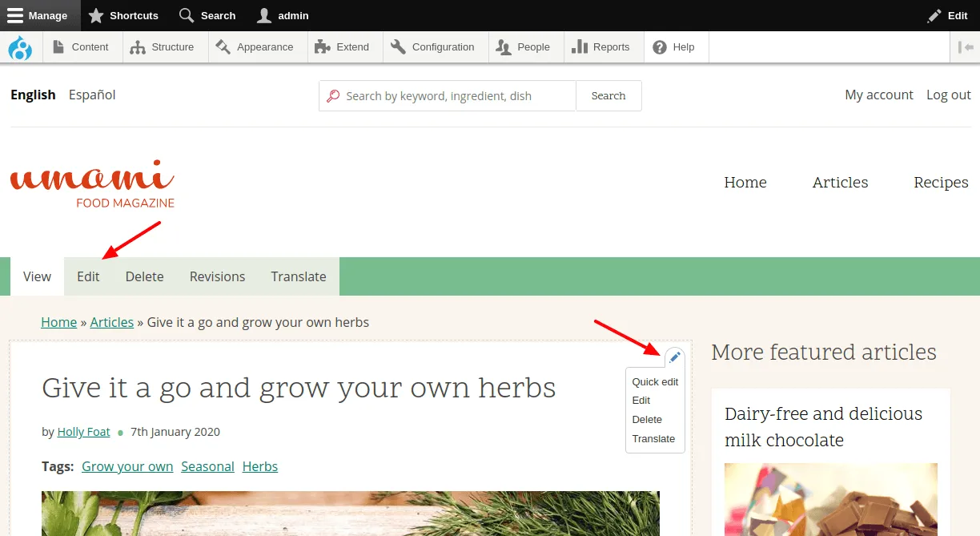Select the View tab
Screen dimensions: 980x536
pyautogui.click(x=37, y=276)
